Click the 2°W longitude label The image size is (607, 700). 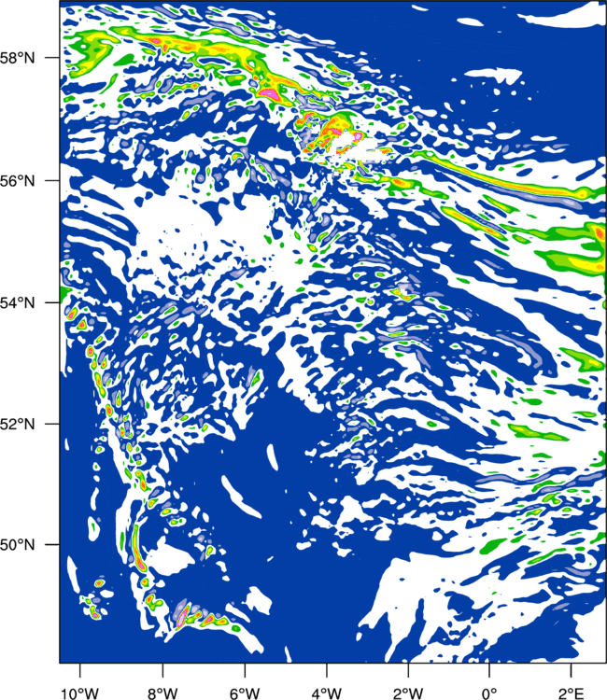tap(408, 693)
